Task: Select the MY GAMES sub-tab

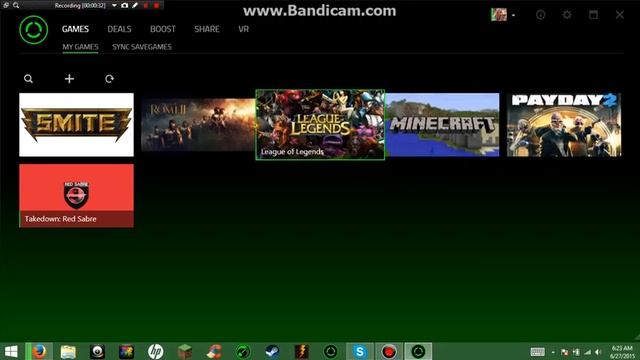Action: tap(80, 47)
